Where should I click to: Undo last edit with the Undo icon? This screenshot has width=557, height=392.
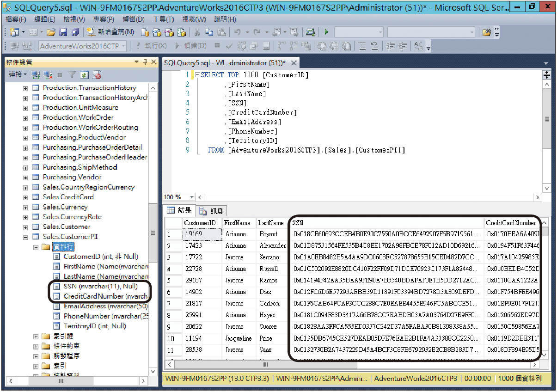pyautogui.click(x=237, y=32)
